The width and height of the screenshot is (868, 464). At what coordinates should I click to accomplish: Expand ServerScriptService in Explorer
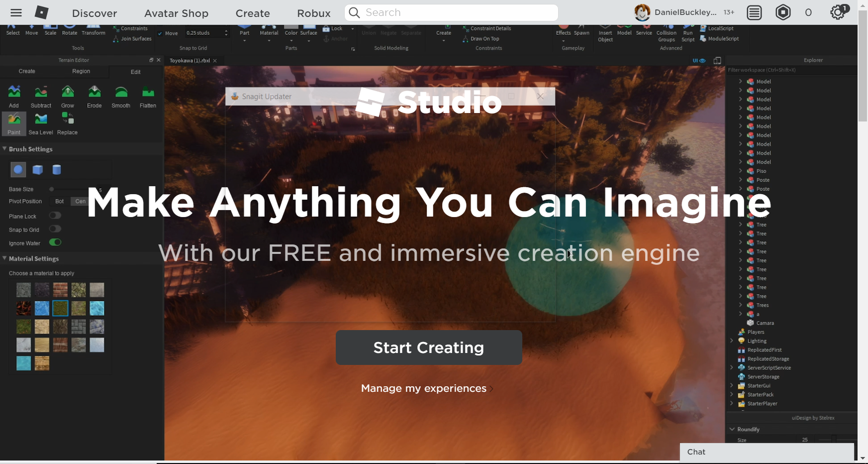tap(732, 368)
